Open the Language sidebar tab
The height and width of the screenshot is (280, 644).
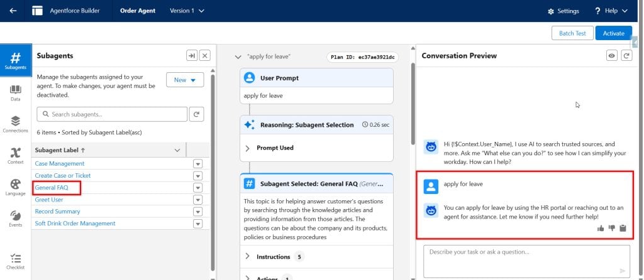16,187
